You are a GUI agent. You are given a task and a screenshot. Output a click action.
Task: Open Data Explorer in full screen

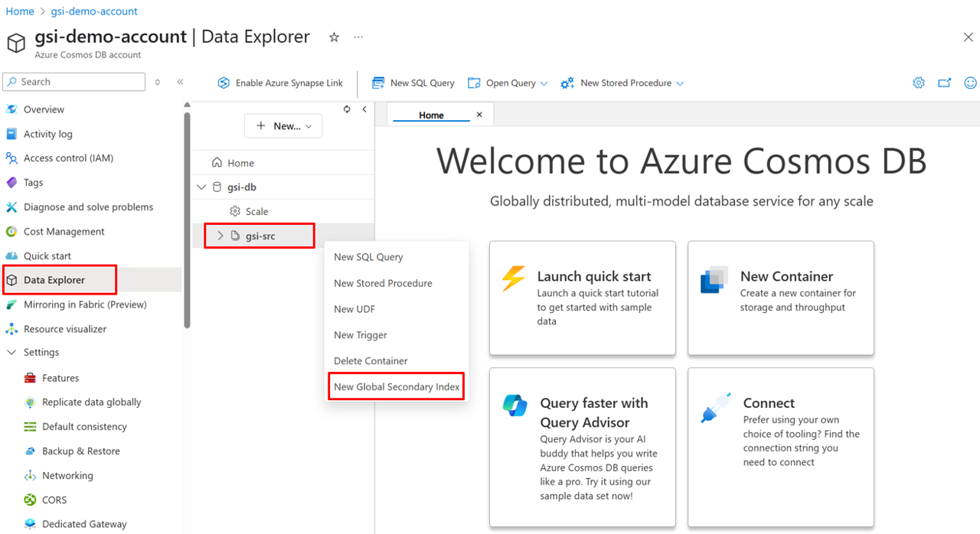(945, 83)
